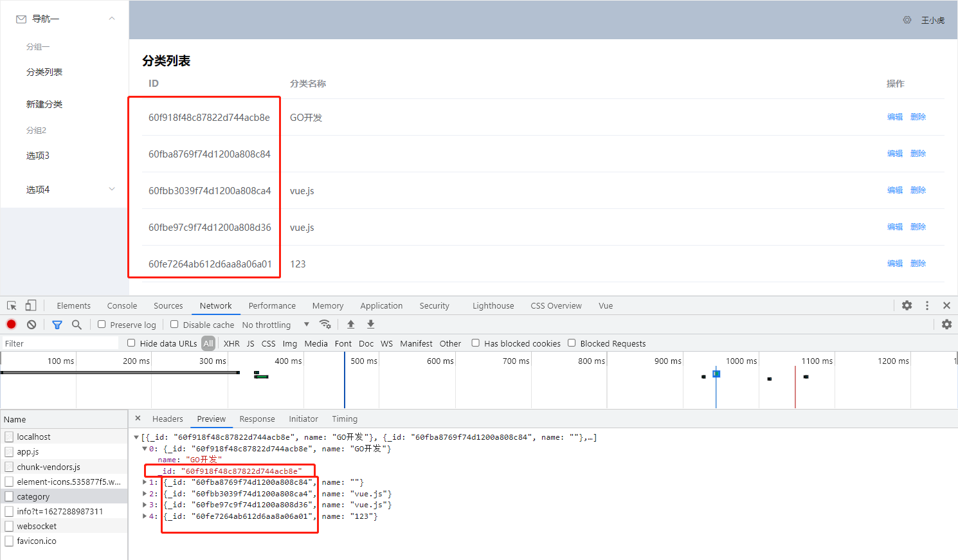Click the page header settings icon
Viewport: 958px width, 560px height.
click(x=907, y=20)
